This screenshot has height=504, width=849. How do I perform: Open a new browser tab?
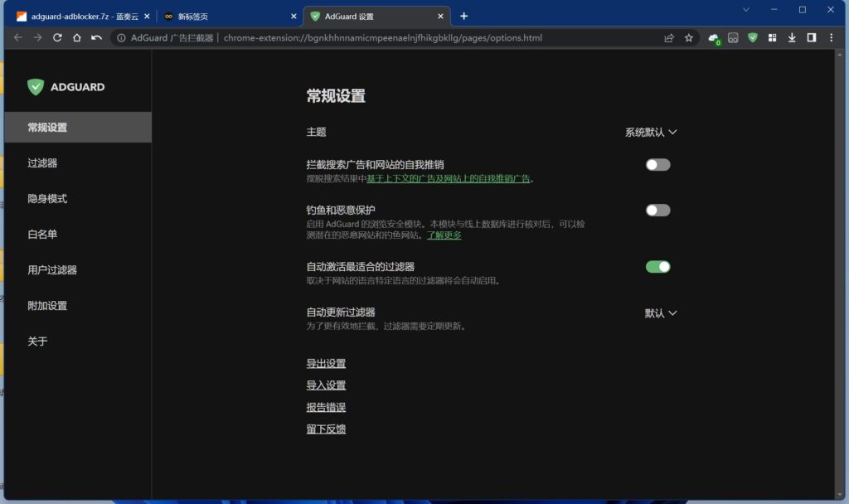464,17
